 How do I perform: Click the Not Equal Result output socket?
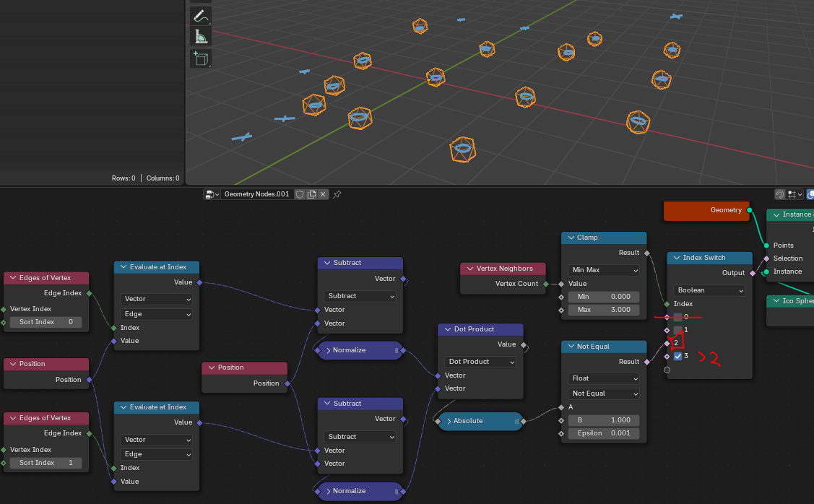[x=647, y=362]
